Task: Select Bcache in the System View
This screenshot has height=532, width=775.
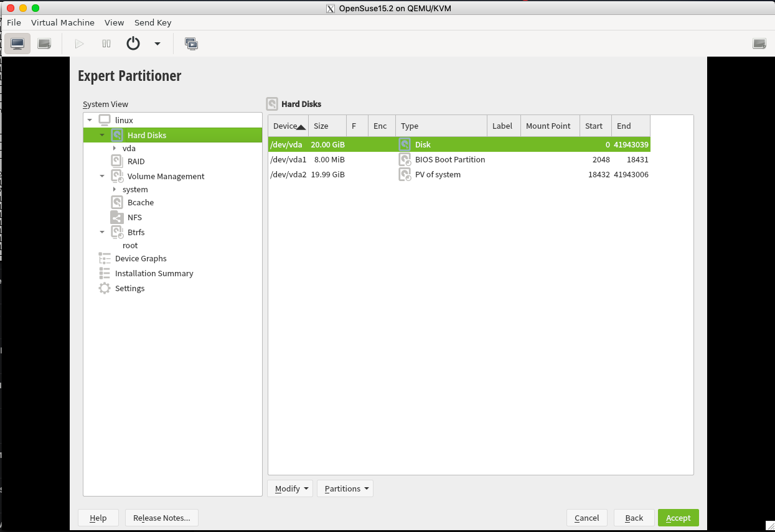Action: tap(141, 202)
